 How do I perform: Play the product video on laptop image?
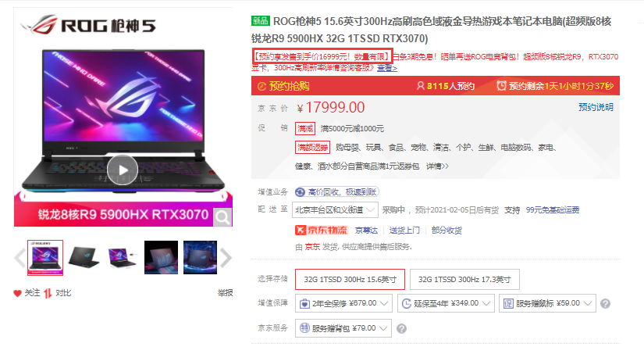(123, 170)
